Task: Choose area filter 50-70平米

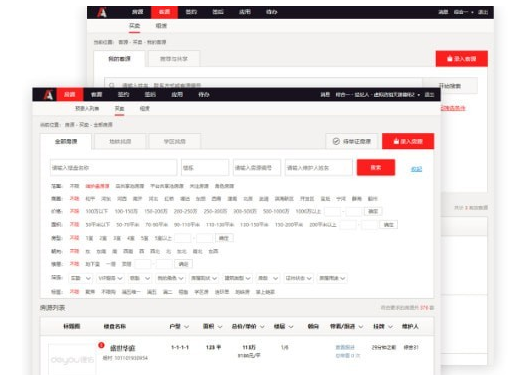Action: [127, 225]
